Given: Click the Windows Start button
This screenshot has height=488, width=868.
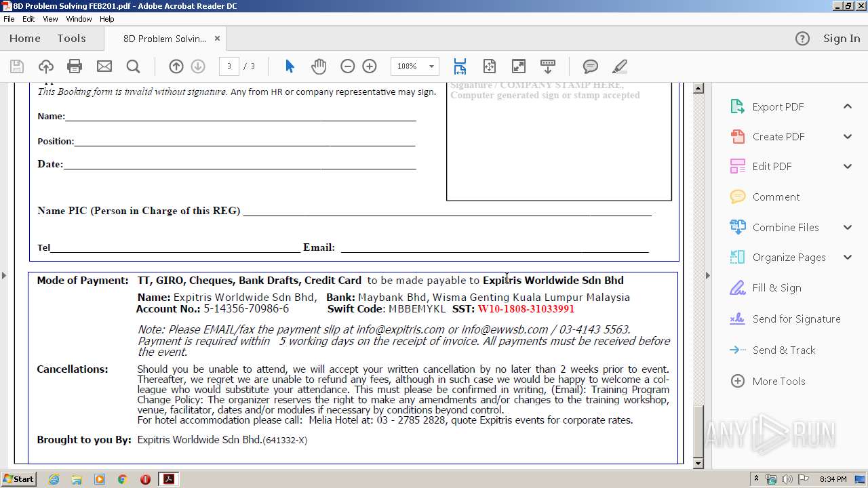Looking at the screenshot, I should coord(18,479).
